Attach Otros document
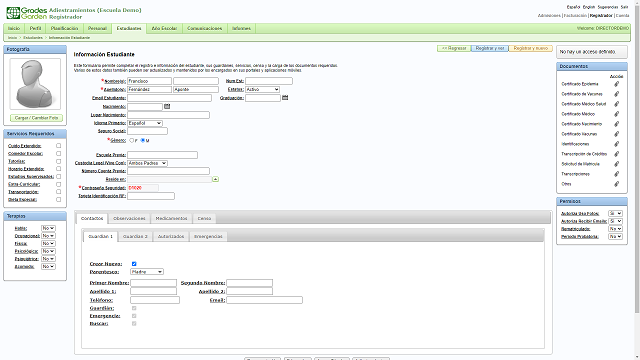The width and height of the screenshot is (640, 360). pos(616,184)
